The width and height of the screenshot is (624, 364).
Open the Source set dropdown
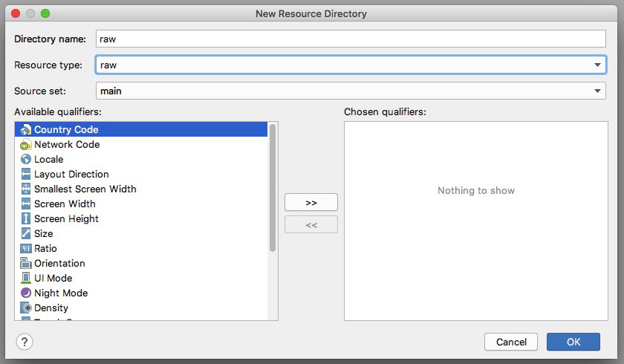click(x=351, y=91)
